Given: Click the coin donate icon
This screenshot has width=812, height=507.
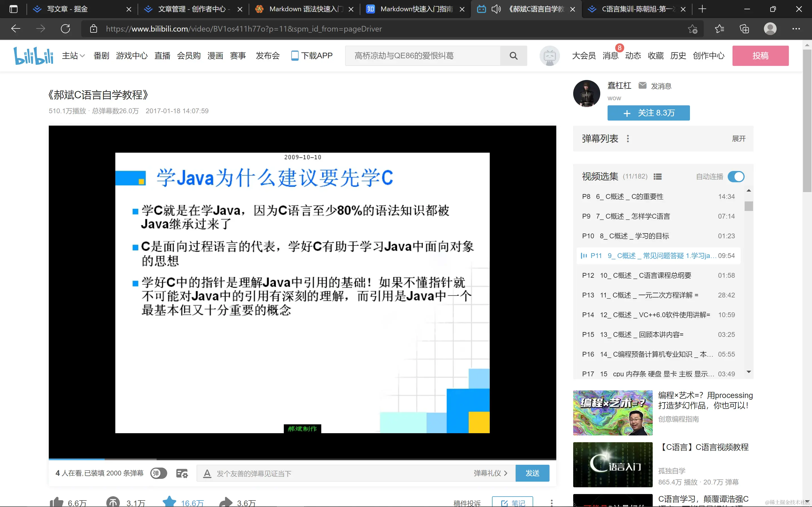Looking at the screenshot, I should (x=113, y=502).
